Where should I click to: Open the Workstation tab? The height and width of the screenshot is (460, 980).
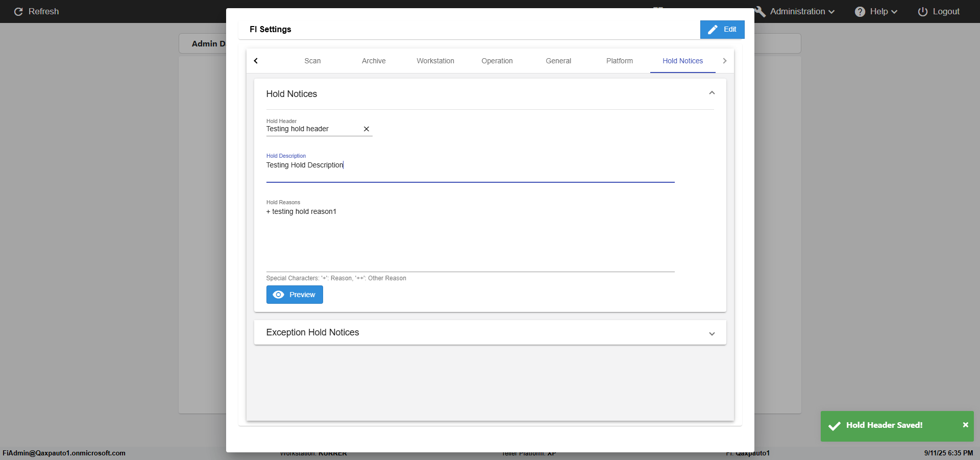tap(435, 61)
